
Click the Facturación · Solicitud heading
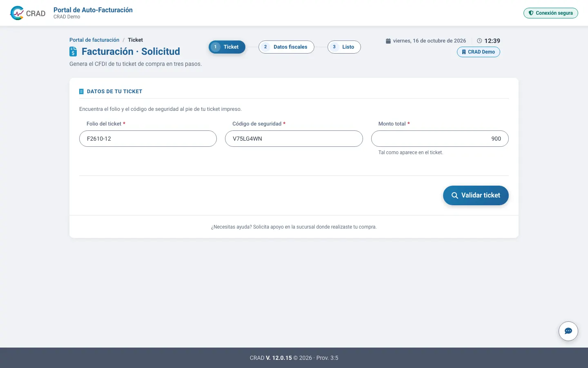(x=131, y=52)
